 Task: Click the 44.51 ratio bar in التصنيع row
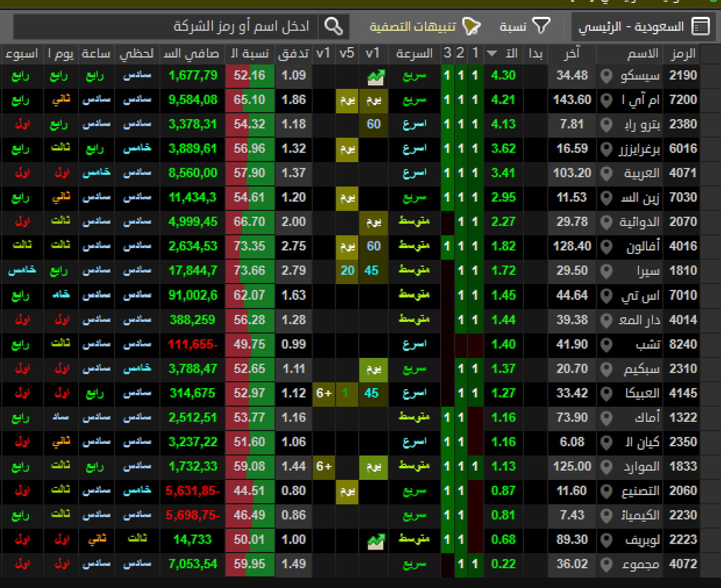pyautogui.click(x=250, y=491)
